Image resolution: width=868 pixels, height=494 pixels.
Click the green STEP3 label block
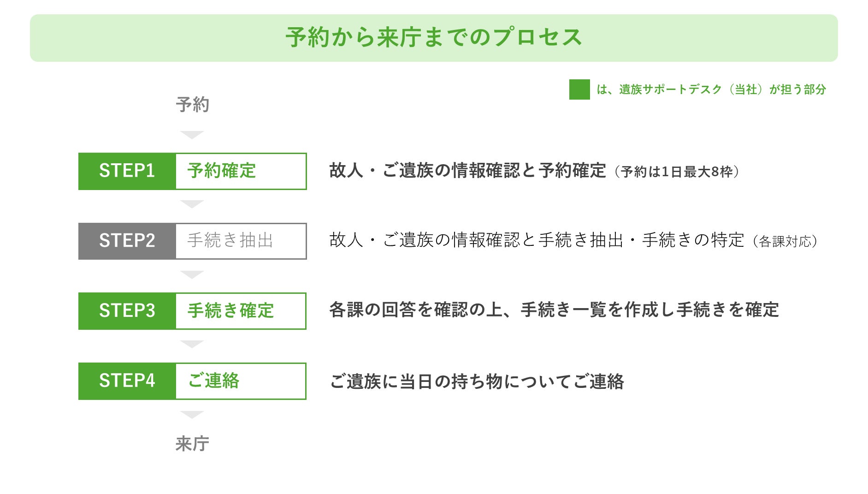coord(127,311)
